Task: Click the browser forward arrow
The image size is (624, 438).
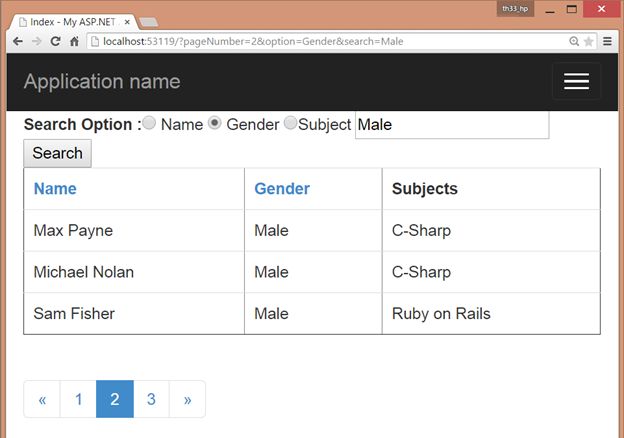Action: click(36, 42)
